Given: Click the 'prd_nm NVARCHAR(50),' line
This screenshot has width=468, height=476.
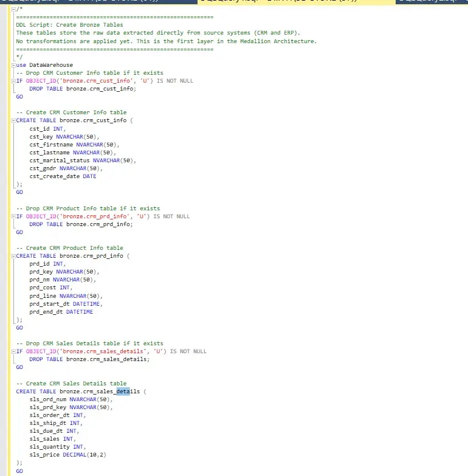Looking at the screenshot, I should (63, 280).
